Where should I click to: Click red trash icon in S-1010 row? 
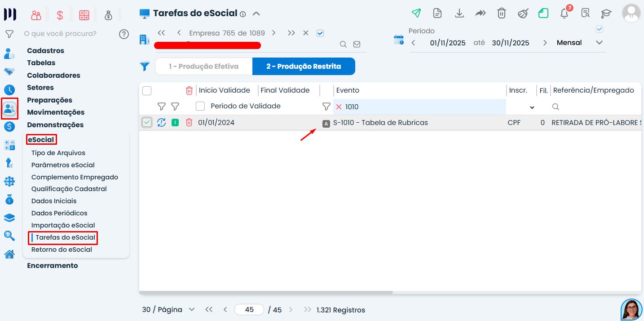(190, 122)
